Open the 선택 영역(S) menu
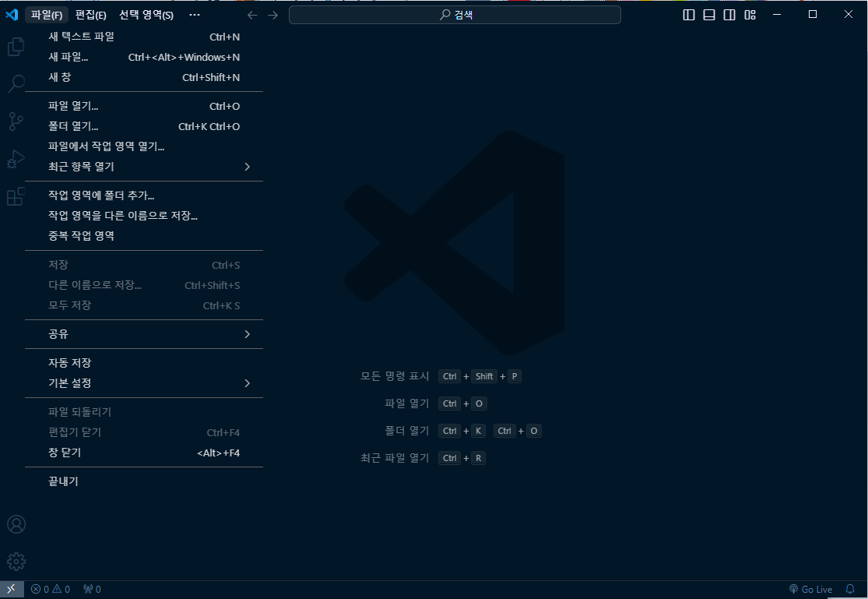This screenshot has height=599, width=868. pos(146,15)
